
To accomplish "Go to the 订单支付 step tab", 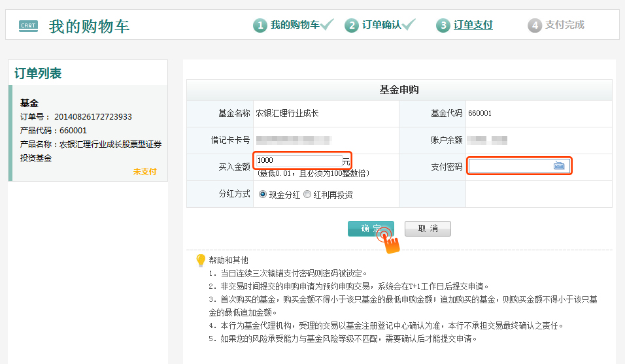I will tap(473, 25).
